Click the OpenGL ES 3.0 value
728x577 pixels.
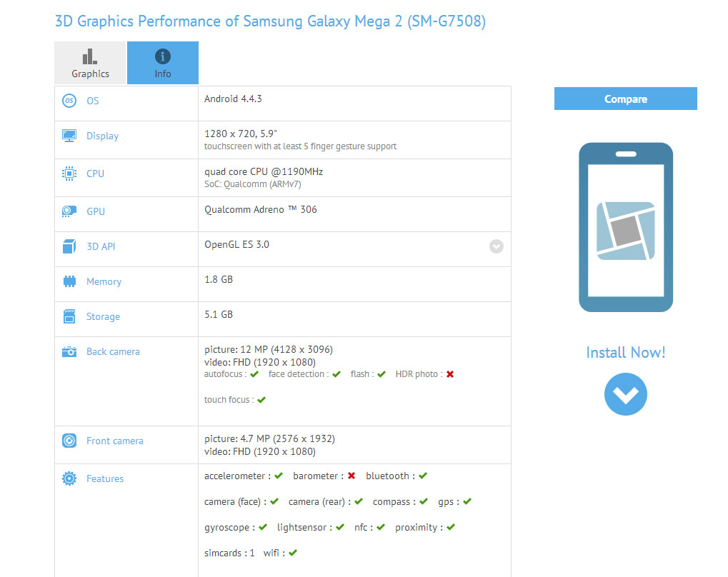236,245
